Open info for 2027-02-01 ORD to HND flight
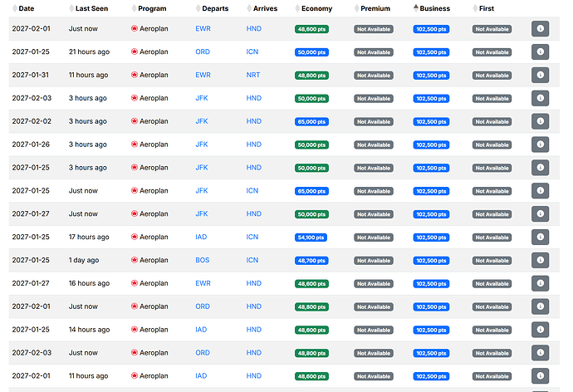The width and height of the screenshot is (573, 392). [540, 306]
